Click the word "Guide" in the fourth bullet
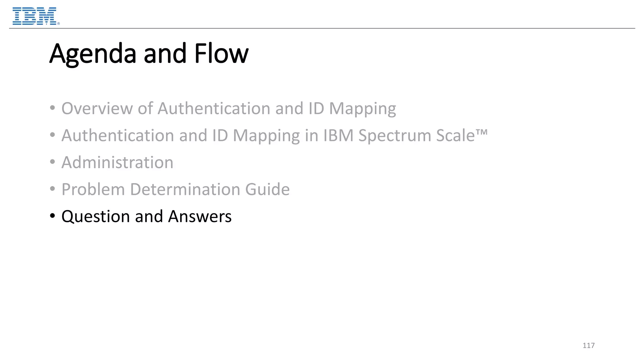This screenshot has height=362, width=644. [267, 189]
